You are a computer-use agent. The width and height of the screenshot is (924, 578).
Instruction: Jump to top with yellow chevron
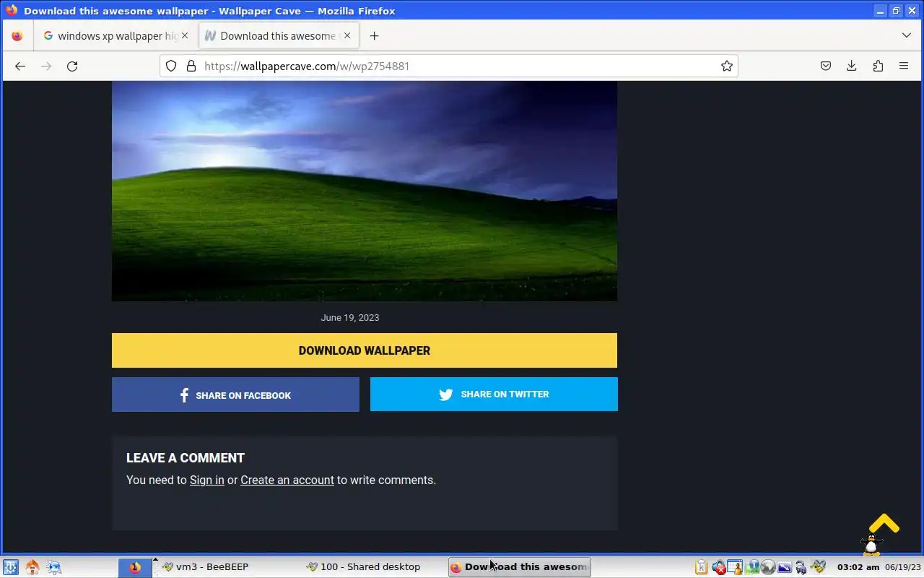coord(884,523)
